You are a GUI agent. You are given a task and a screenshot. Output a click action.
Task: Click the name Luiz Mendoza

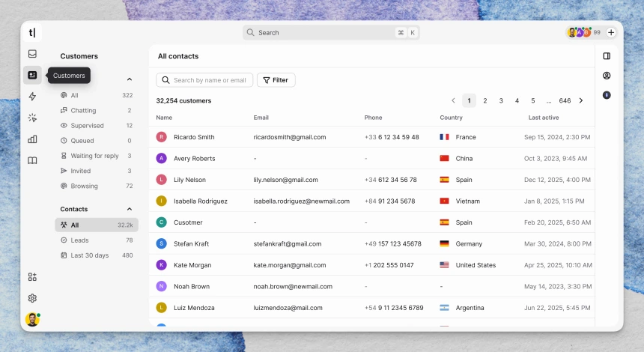click(x=194, y=308)
